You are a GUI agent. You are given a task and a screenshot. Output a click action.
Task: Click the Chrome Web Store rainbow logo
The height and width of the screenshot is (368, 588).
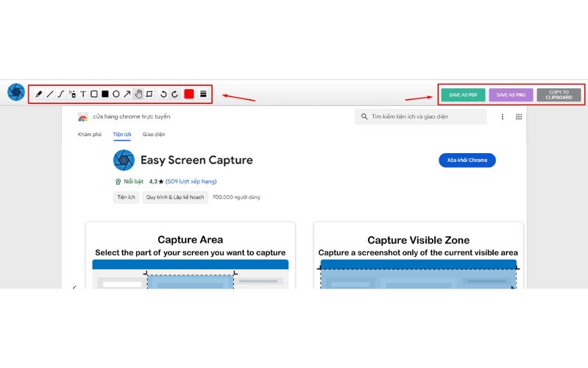pyautogui.click(x=83, y=117)
